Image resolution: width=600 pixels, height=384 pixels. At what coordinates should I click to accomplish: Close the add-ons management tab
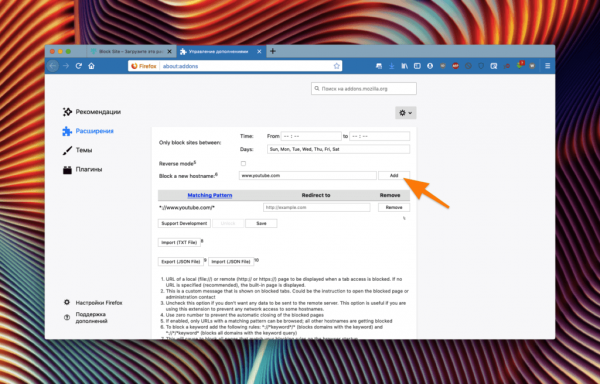(259, 51)
